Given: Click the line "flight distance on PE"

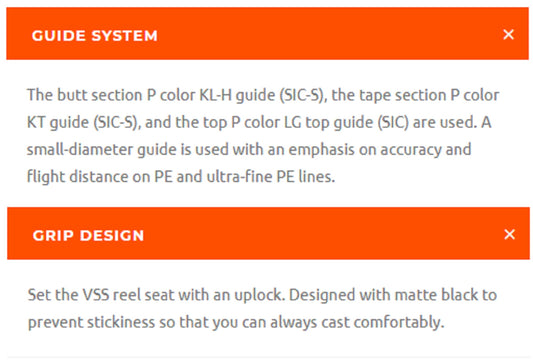Looking at the screenshot, I should point(181,177).
